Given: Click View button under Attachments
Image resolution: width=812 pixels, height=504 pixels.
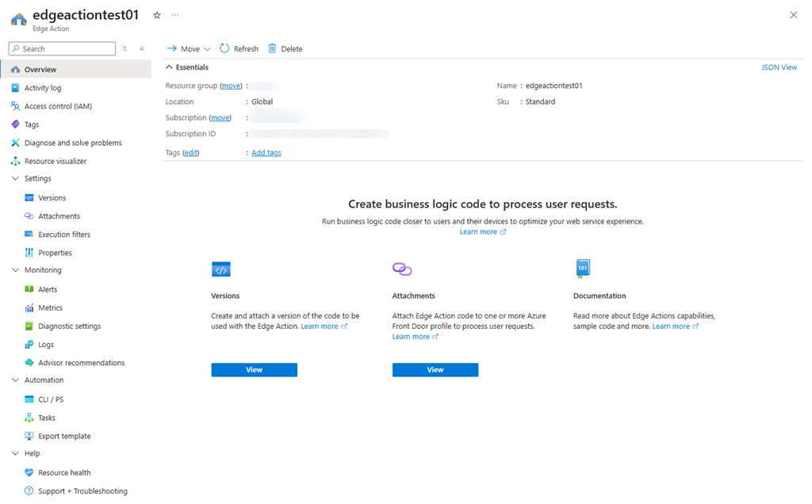Looking at the screenshot, I should click(x=435, y=370).
